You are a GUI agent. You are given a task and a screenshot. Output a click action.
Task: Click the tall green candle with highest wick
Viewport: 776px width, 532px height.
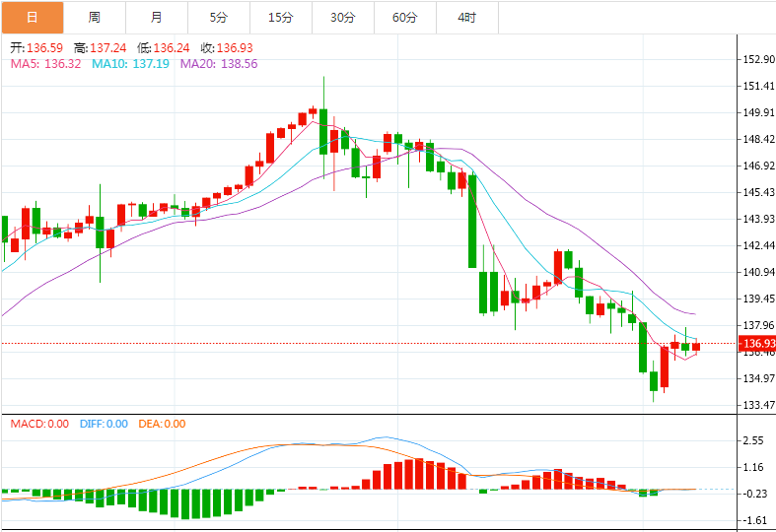click(323, 131)
